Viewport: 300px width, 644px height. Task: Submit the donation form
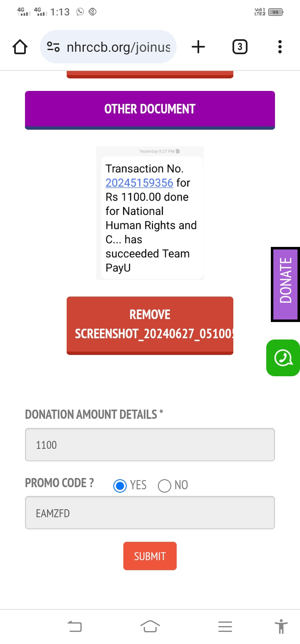click(150, 556)
